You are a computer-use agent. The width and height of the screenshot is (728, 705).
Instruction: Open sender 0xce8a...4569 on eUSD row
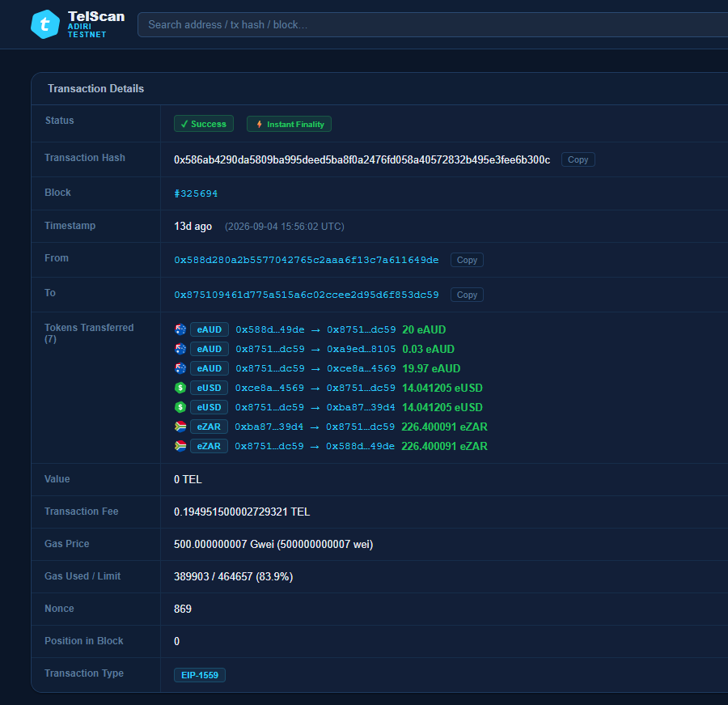[x=269, y=388]
